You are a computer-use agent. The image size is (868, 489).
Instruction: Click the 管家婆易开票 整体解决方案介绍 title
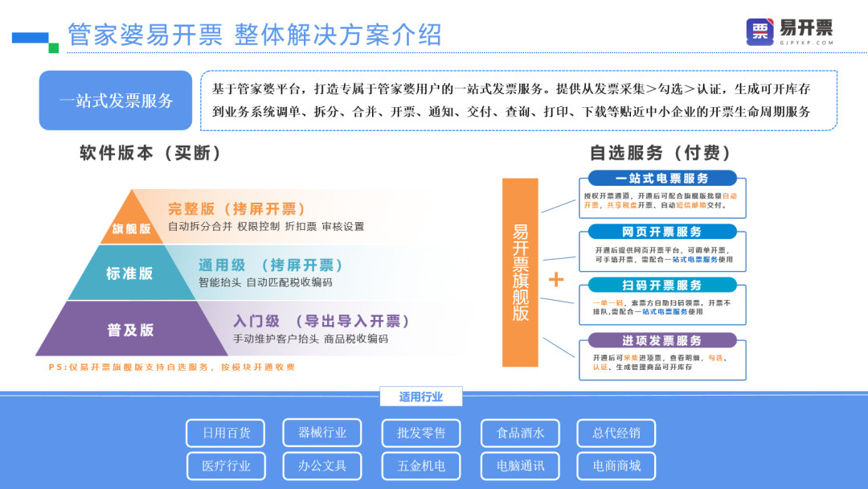(x=255, y=35)
